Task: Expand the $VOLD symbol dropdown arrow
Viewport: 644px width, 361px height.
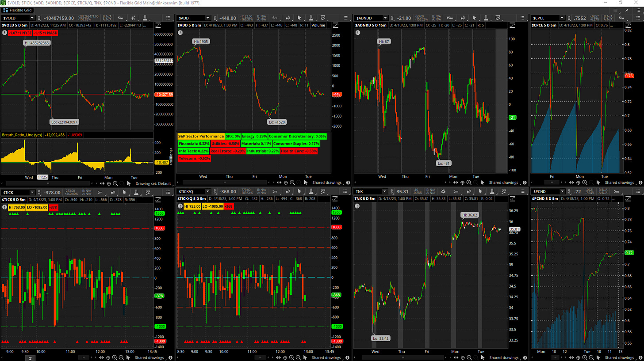Action: coord(32,18)
